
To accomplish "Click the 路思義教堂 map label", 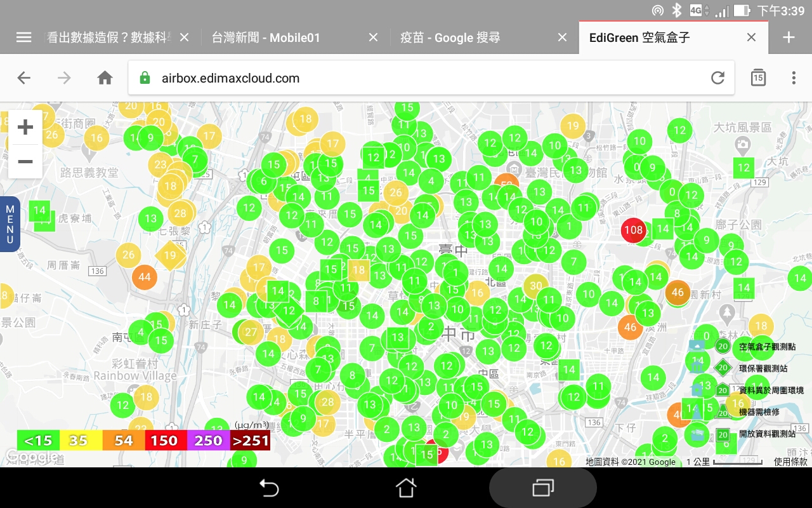I will [x=89, y=172].
